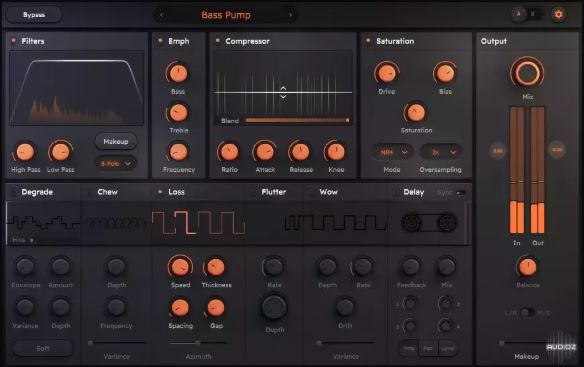This screenshot has width=584, height=367.
Task: Click the Bypass button
Action: tap(34, 15)
